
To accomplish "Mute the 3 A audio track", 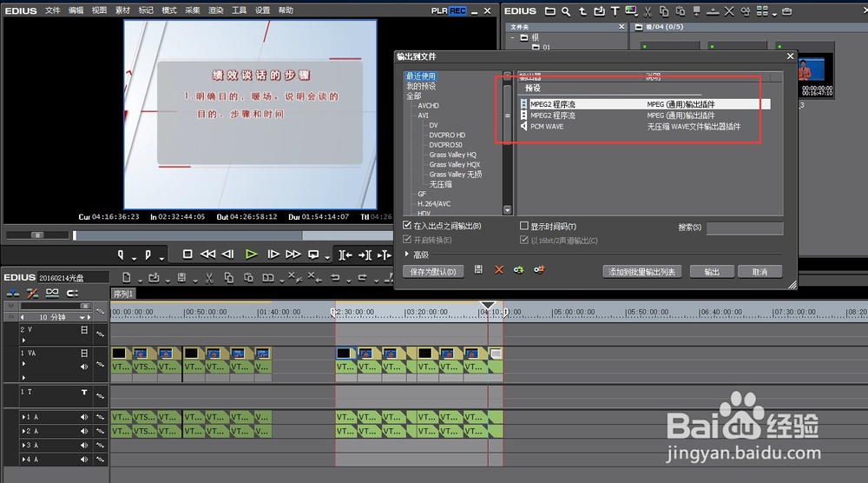I will [x=84, y=446].
